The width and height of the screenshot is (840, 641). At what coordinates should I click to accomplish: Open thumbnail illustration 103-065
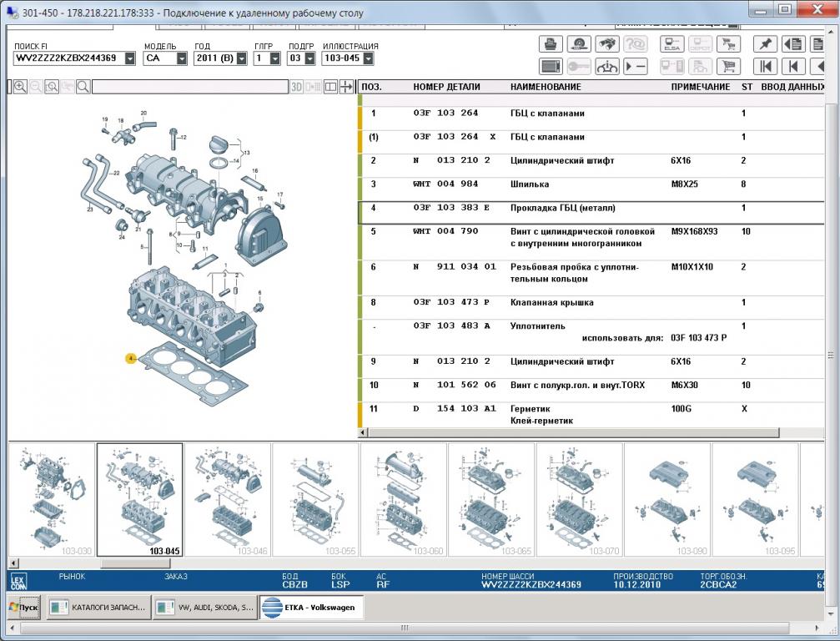click(491, 499)
